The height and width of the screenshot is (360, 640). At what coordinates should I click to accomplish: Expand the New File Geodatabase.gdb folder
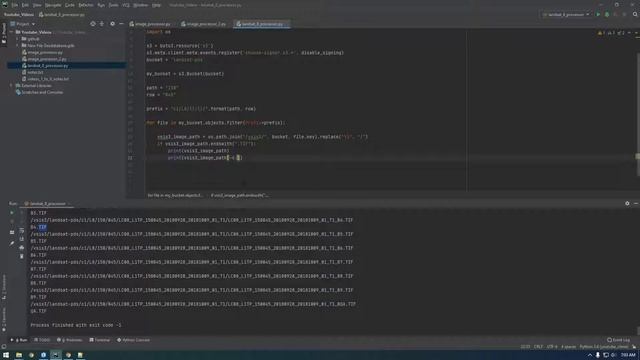[x=18, y=46]
